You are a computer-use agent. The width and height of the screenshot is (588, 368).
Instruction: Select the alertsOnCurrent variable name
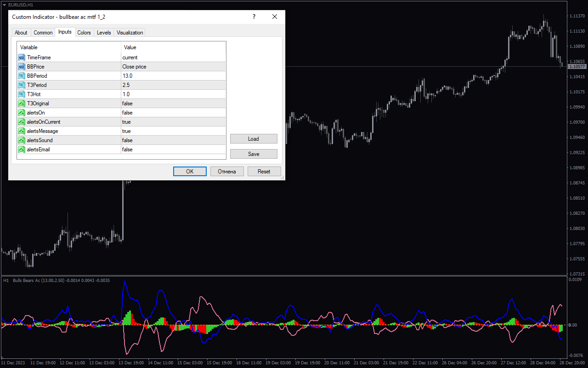[x=44, y=122]
